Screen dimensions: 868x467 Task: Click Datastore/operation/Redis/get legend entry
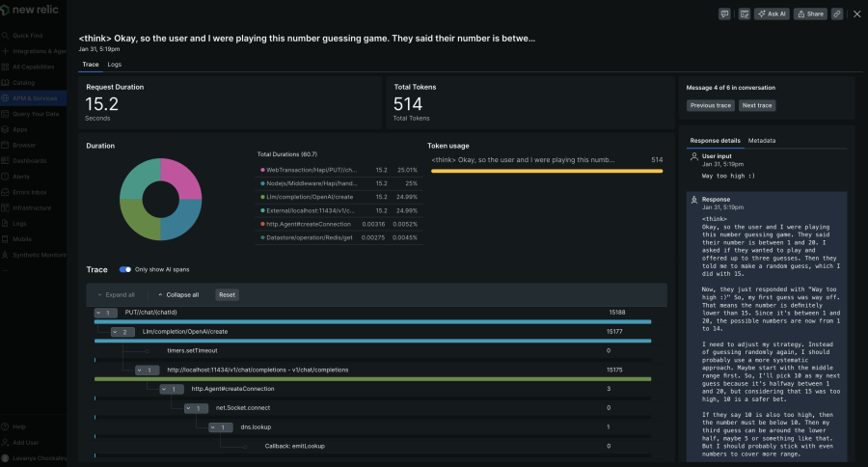click(339, 237)
